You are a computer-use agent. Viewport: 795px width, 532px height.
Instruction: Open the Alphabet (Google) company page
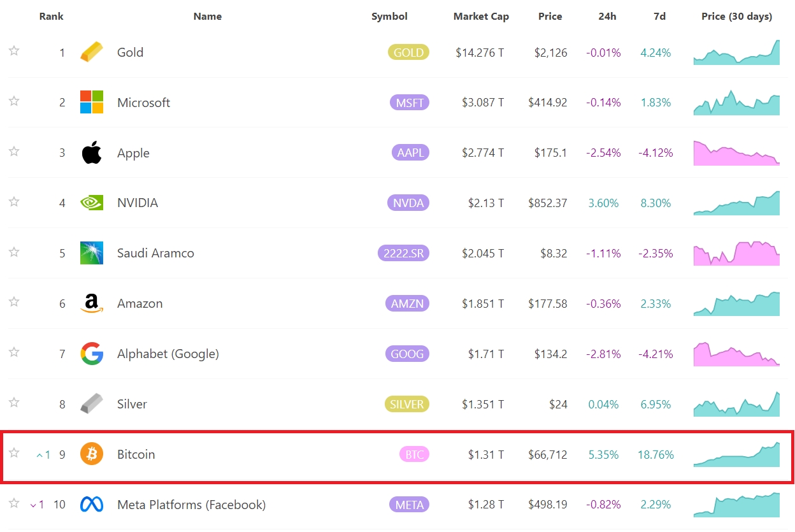(168, 354)
